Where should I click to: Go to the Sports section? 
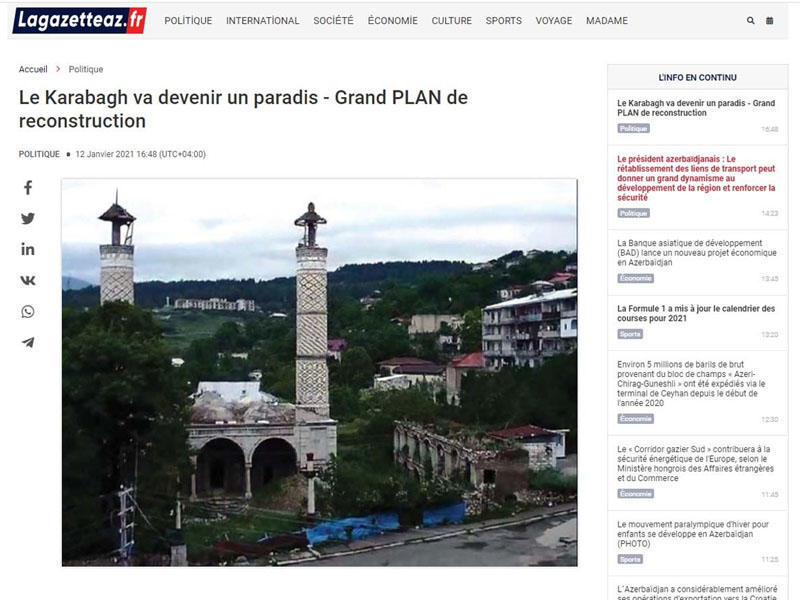click(504, 20)
